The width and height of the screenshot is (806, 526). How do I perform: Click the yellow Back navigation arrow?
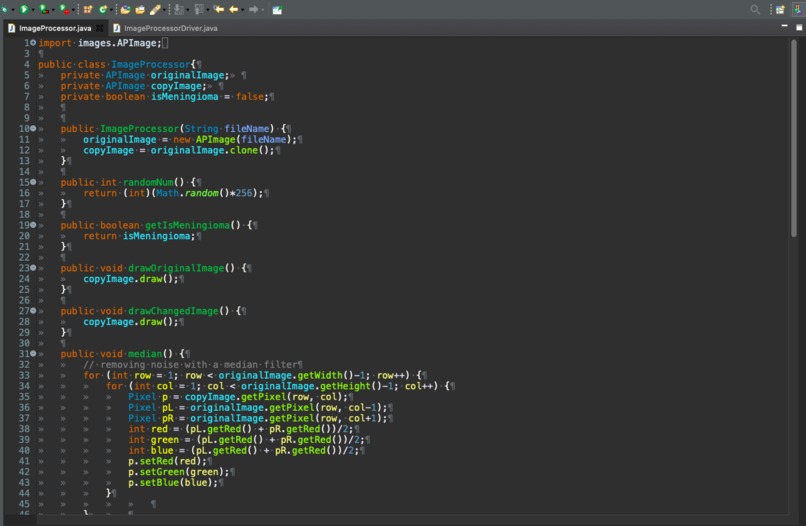[x=234, y=9]
